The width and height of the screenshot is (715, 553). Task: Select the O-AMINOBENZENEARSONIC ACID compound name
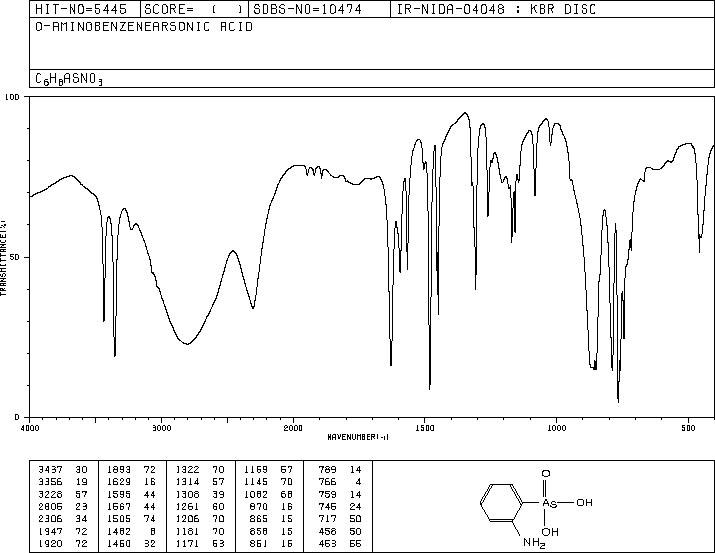(144, 27)
